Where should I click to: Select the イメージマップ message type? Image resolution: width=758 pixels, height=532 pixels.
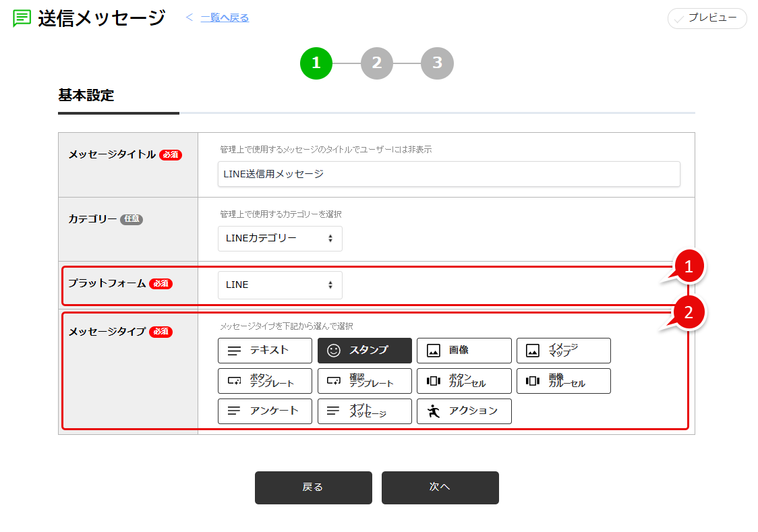(x=564, y=351)
